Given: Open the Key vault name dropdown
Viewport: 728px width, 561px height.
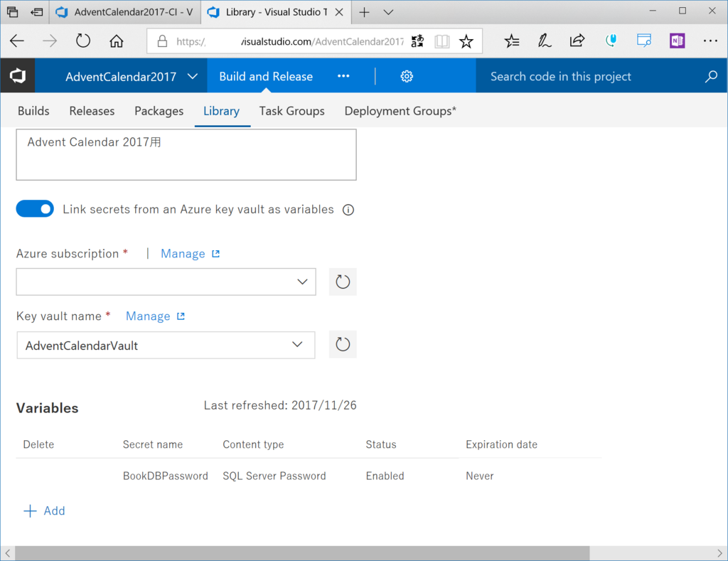Looking at the screenshot, I should [x=166, y=345].
